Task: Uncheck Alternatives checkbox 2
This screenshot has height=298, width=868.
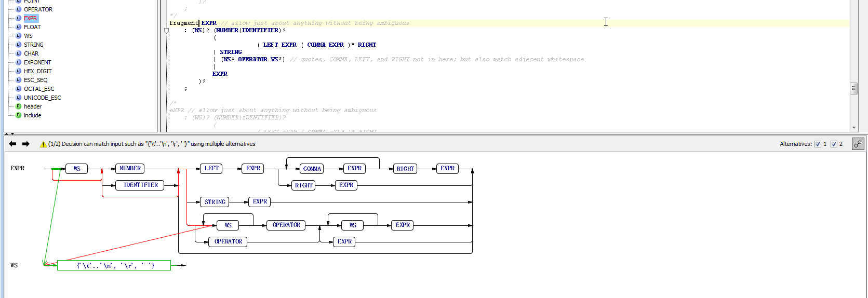Action: (x=834, y=144)
